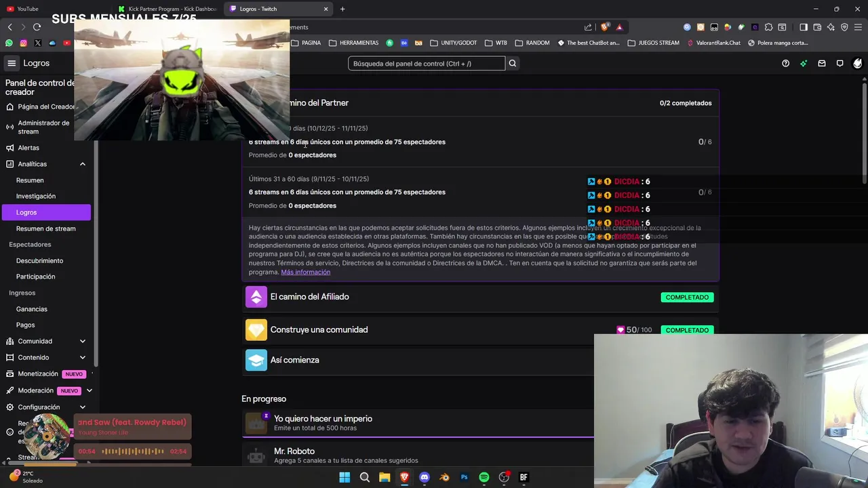Image resolution: width=868 pixels, height=488 pixels.
Task: Follow the Más información link
Action: (306, 272)
